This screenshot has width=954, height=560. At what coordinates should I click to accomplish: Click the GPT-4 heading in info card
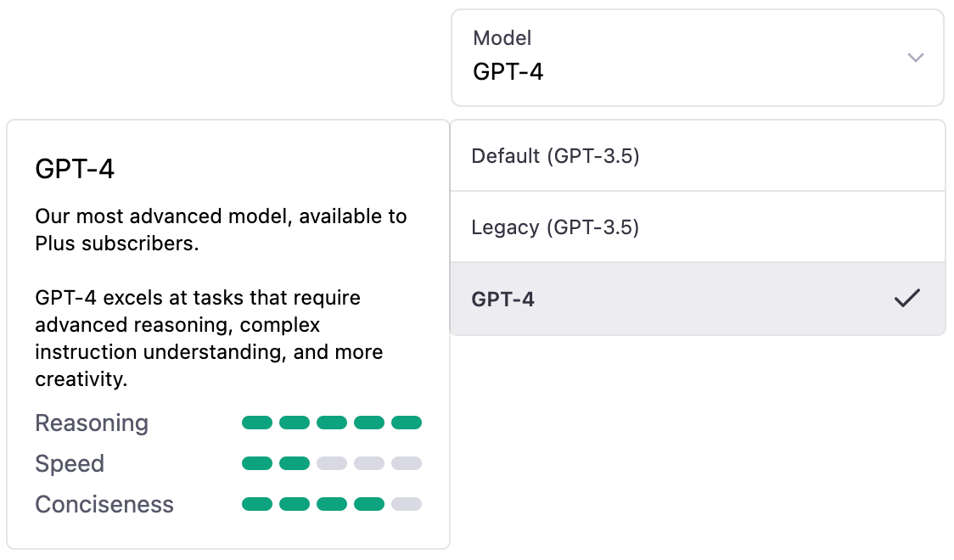click(x=74, y=169)
